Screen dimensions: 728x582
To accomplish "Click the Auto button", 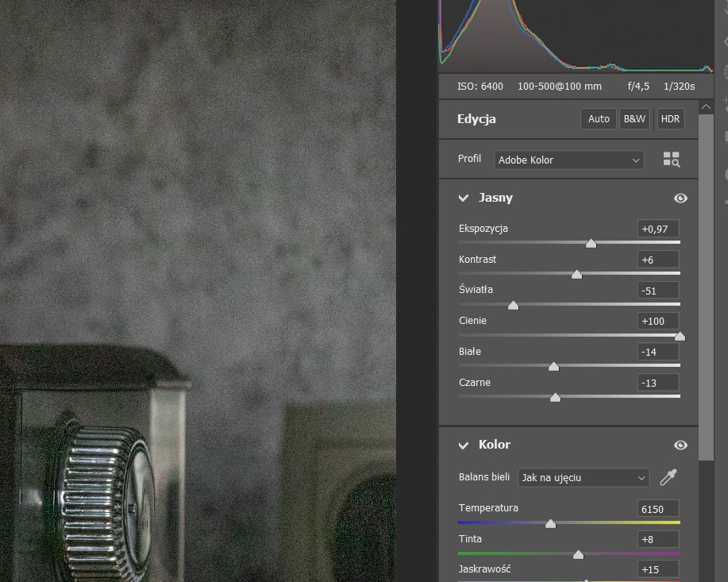I will pyautogui.click(x=599, y=119).
